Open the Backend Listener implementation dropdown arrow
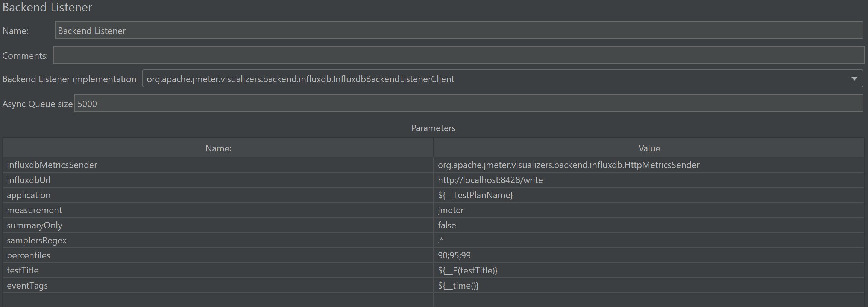Viewport: 868px width, 307px height. [854, 79]
